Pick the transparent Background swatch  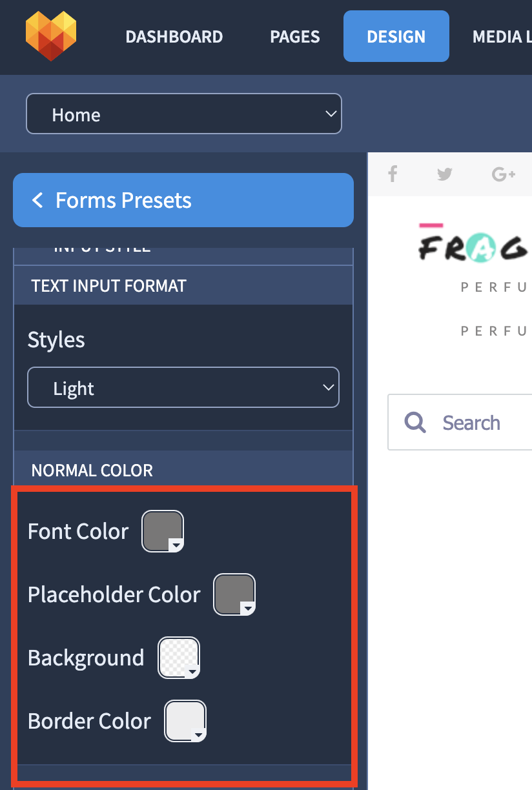coord(179,658)
